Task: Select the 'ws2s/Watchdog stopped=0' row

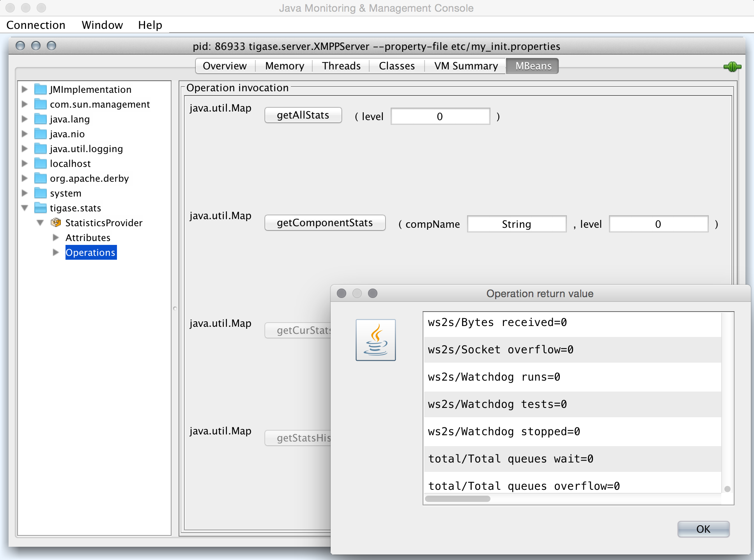Action: 572,432
